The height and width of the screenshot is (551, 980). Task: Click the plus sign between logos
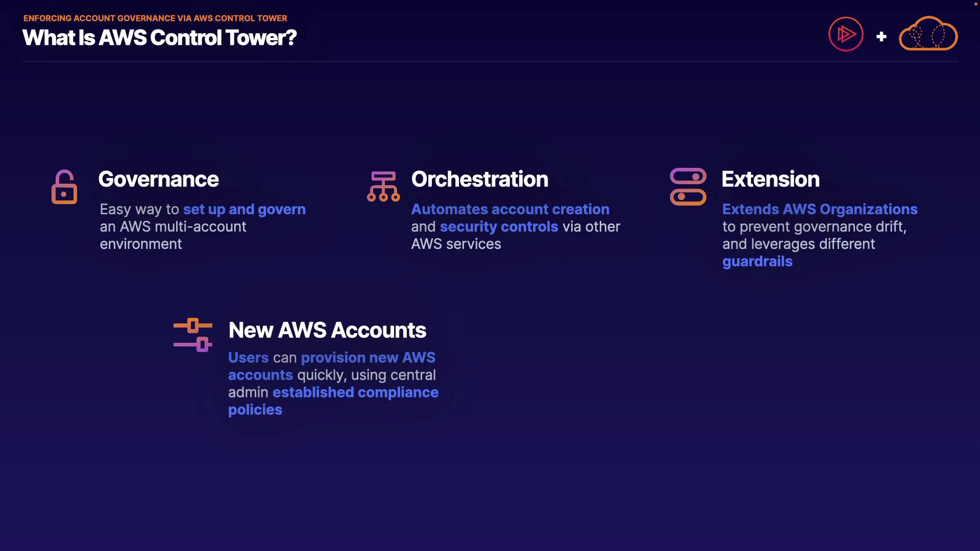pyautogui.click(x=881, y=37)
